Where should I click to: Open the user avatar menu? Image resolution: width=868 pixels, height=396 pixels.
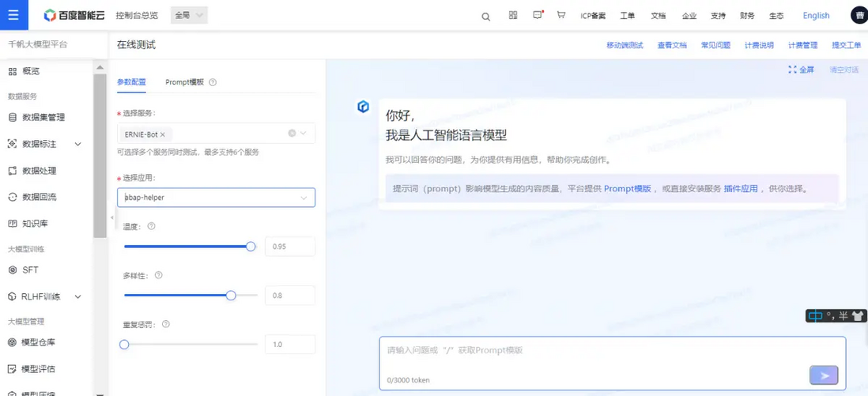(859, 16)
